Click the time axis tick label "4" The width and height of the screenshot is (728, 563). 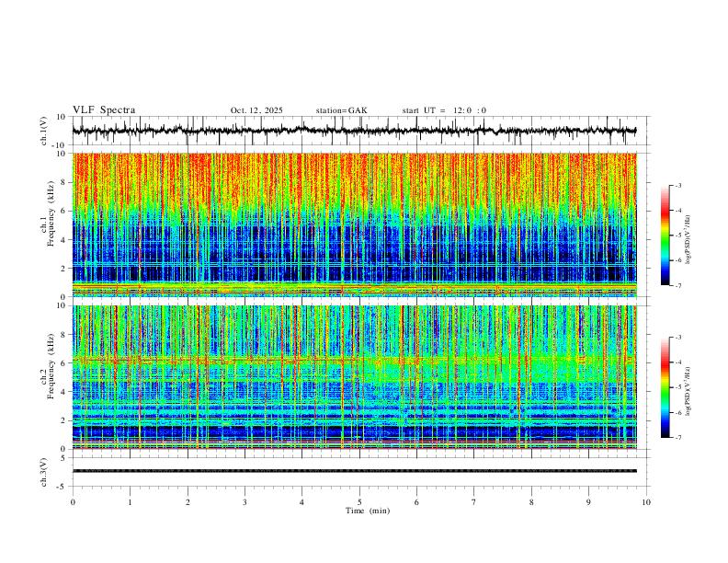point(301,502)
